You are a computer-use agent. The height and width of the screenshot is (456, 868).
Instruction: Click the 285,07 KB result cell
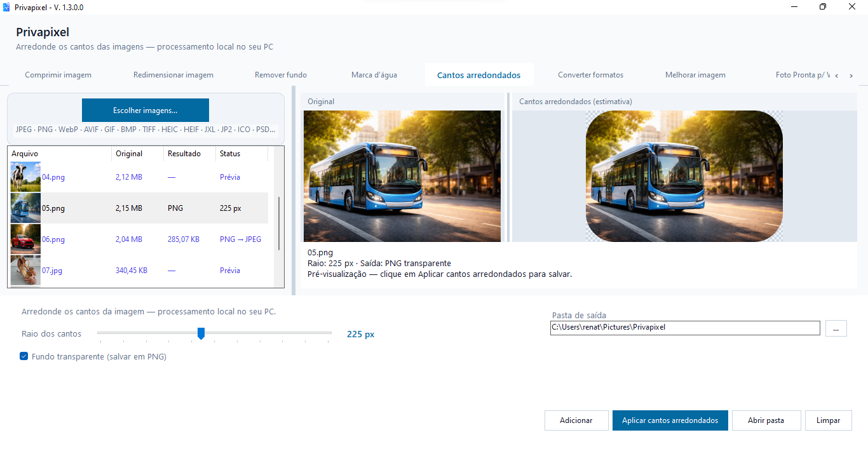click(184, 239)
